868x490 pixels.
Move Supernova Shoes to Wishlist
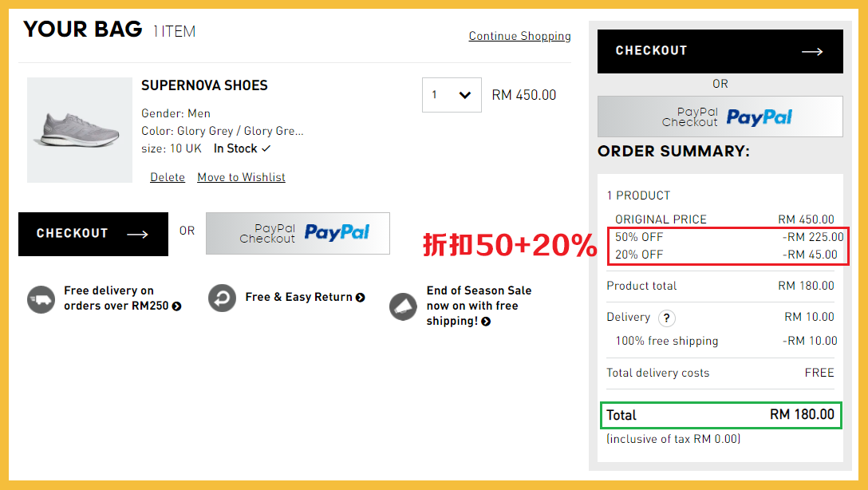(x=241, y=177)
